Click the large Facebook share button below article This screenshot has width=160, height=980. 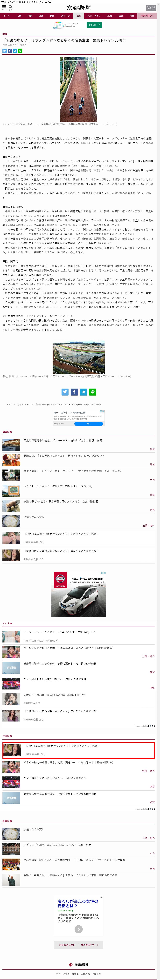coord(74,391)
